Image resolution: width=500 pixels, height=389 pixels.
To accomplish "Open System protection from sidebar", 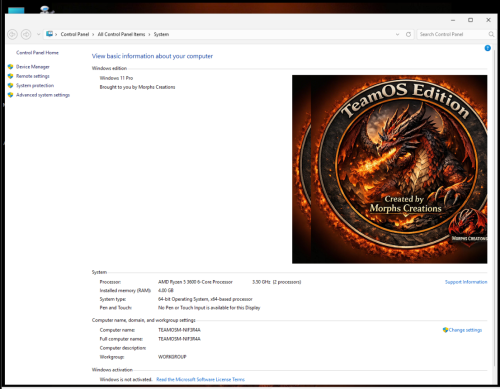I will point(35,85).
